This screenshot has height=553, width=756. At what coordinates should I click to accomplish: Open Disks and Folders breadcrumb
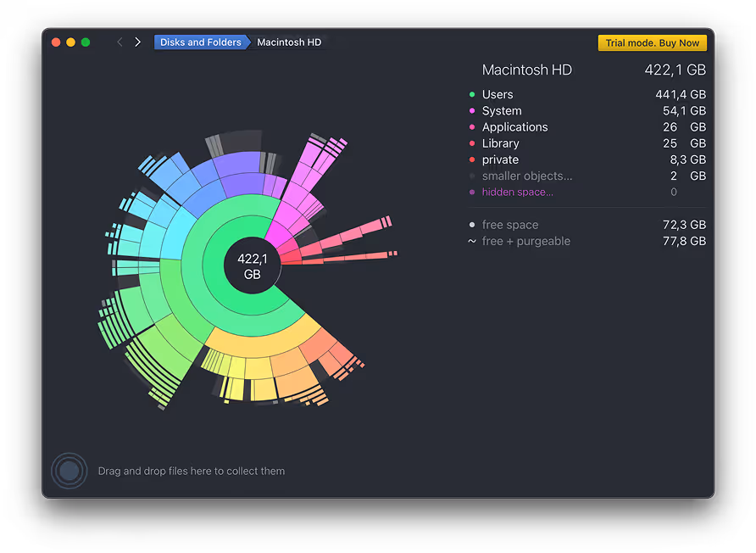point(201,42)
